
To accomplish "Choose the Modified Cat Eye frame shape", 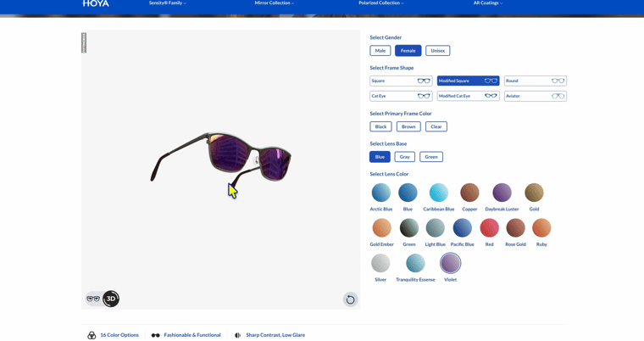I will (469, 96).
